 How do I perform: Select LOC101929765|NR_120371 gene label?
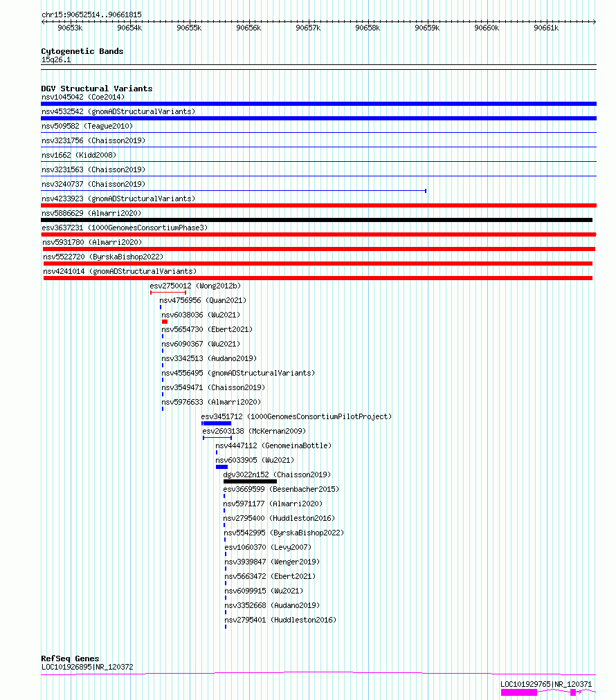[546, 684]
